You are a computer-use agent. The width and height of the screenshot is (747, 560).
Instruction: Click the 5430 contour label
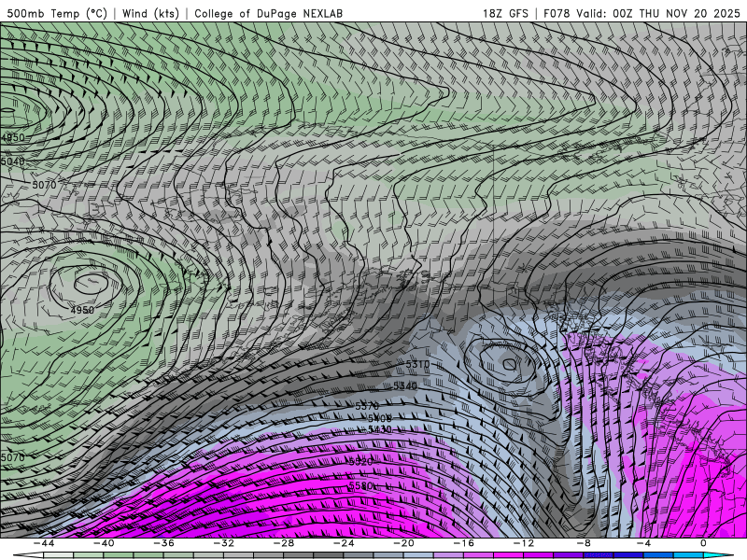click(380, 429)
